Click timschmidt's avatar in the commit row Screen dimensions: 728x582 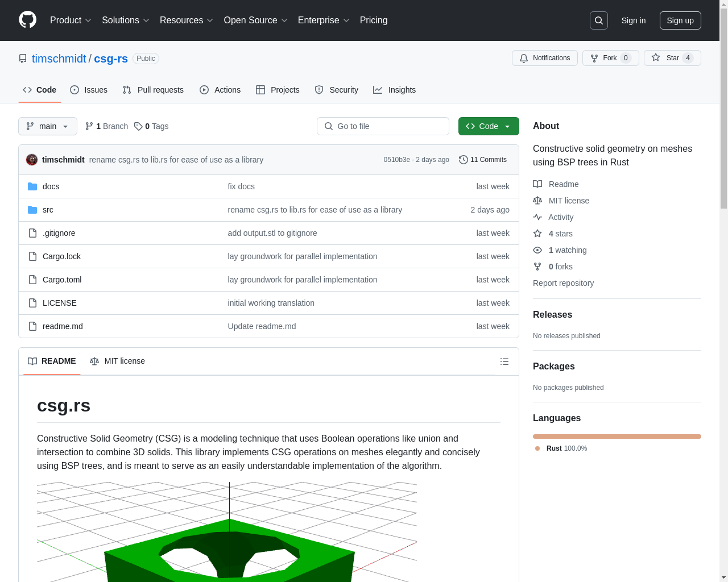pyautogui.click(x=32, y=160)
